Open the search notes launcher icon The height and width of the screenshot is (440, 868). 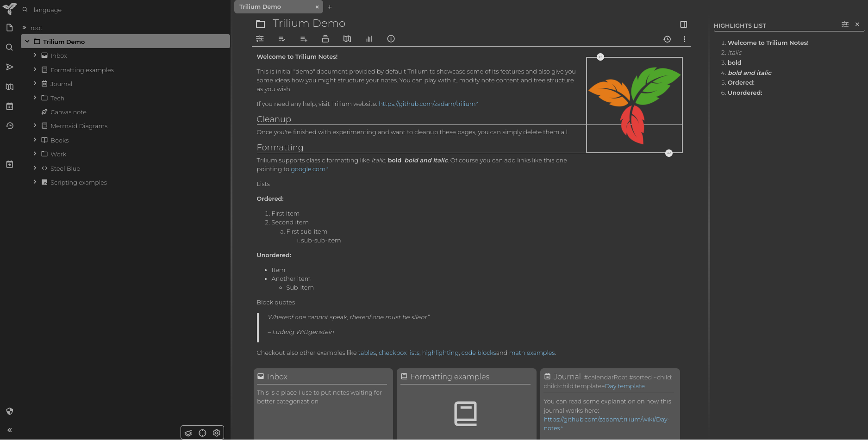point(9,47)
